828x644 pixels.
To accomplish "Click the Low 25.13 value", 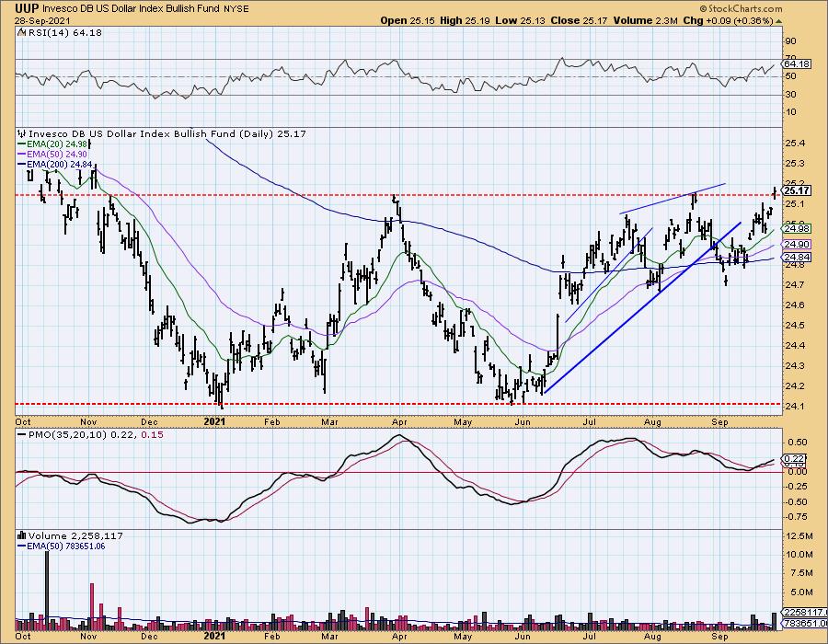I will point(521,20).
